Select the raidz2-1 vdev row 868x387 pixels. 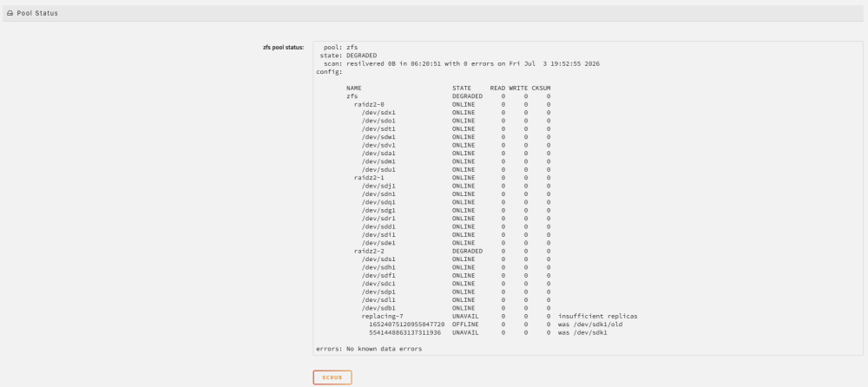pyautogui.click(x=452, y=178)
